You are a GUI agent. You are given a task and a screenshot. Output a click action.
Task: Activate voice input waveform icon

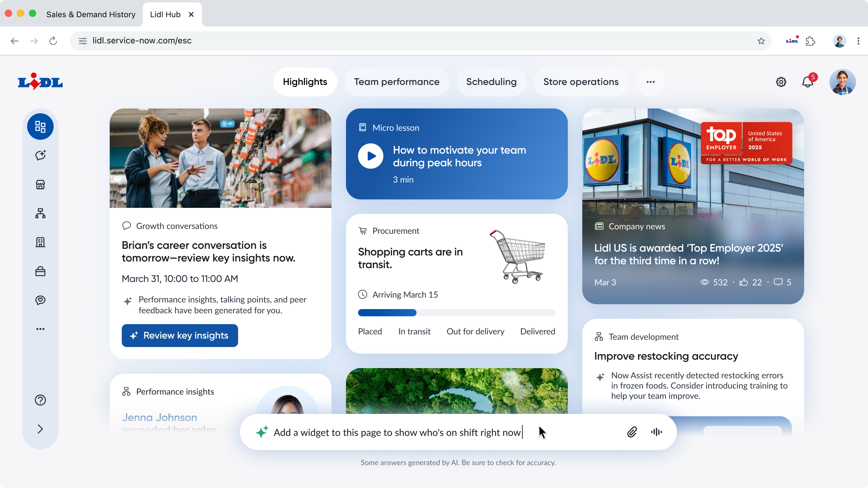click(x=656, y=432)
